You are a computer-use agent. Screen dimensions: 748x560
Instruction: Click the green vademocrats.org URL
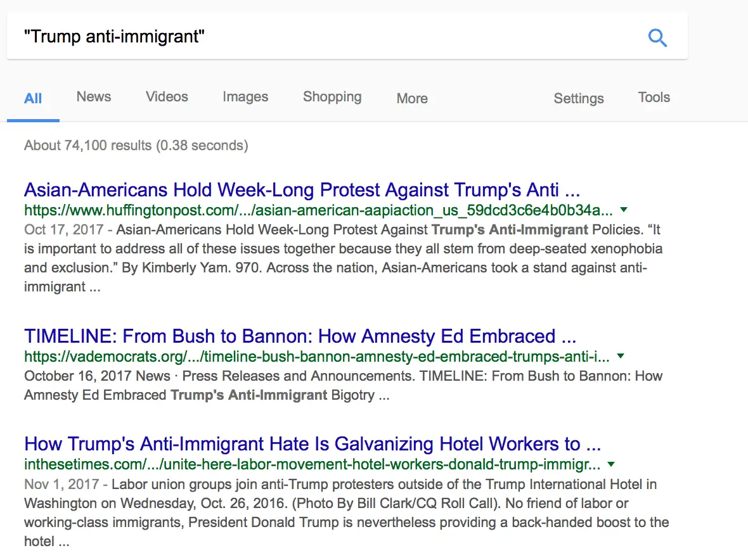pyautogui.click(x=316, y=356)
